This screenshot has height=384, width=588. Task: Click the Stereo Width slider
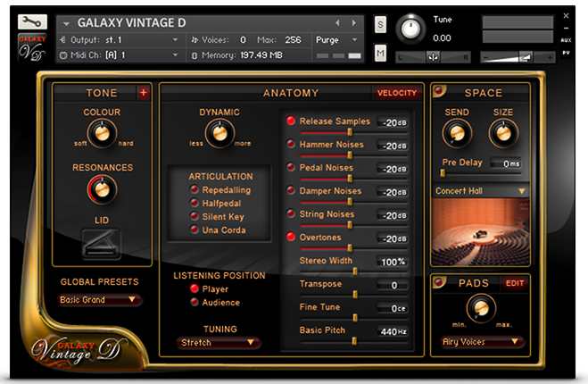(353, 271)
